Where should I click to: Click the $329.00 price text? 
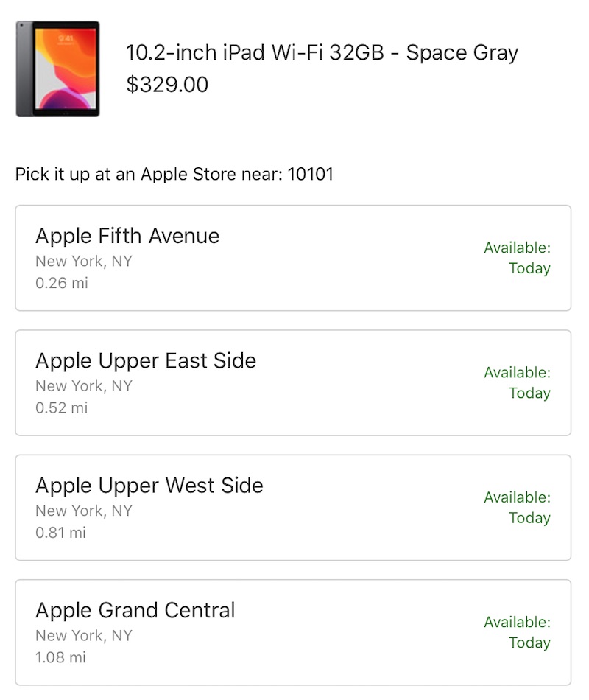[x=167, y=85]
